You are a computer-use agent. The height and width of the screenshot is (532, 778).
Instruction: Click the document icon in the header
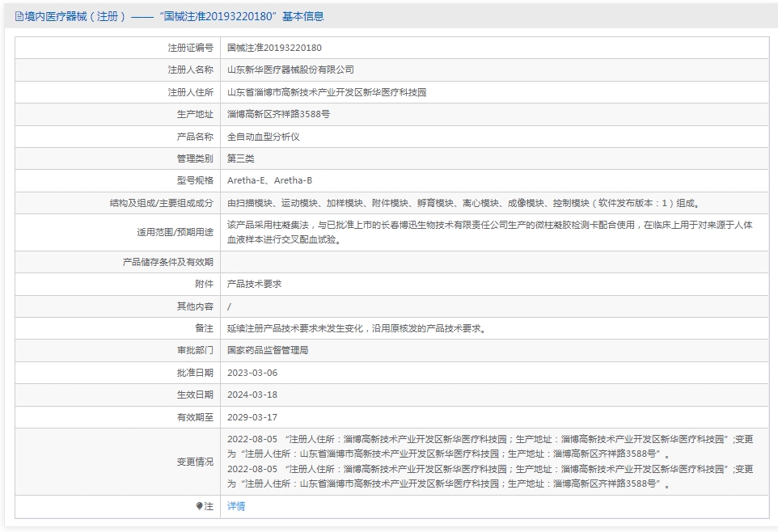click(19, 17)
